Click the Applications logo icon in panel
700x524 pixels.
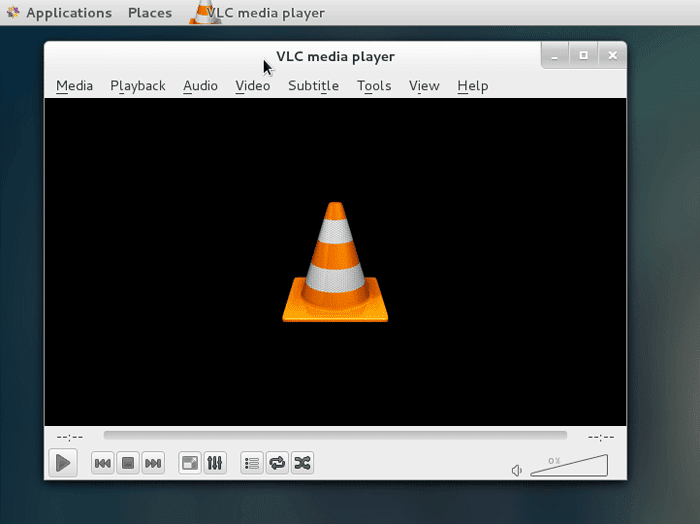point(13,12)
